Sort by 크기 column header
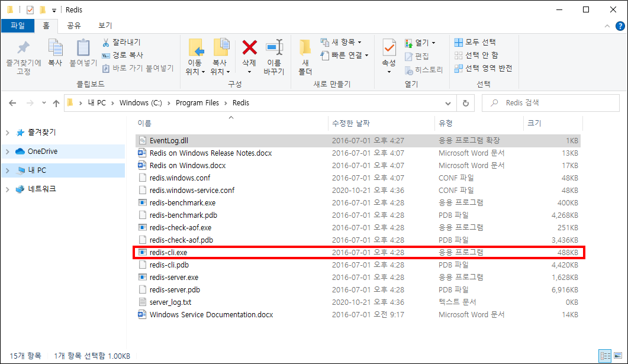This screenshot has width=628, height=364. tap(553, 123)
